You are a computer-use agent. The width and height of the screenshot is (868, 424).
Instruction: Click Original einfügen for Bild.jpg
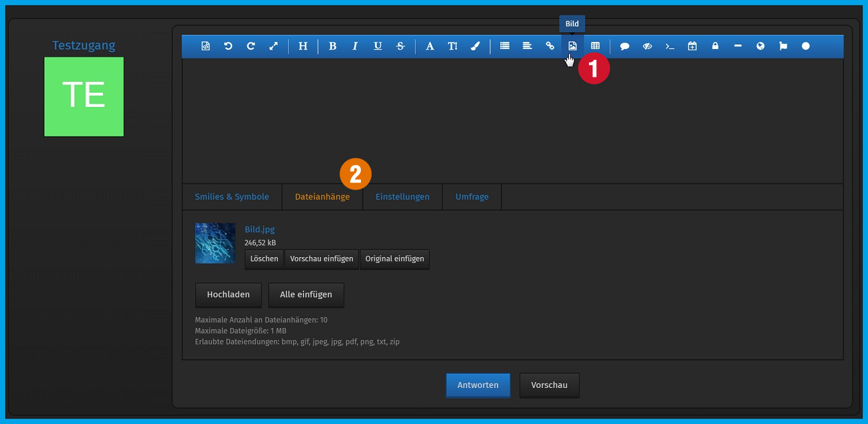pos(394,259)
